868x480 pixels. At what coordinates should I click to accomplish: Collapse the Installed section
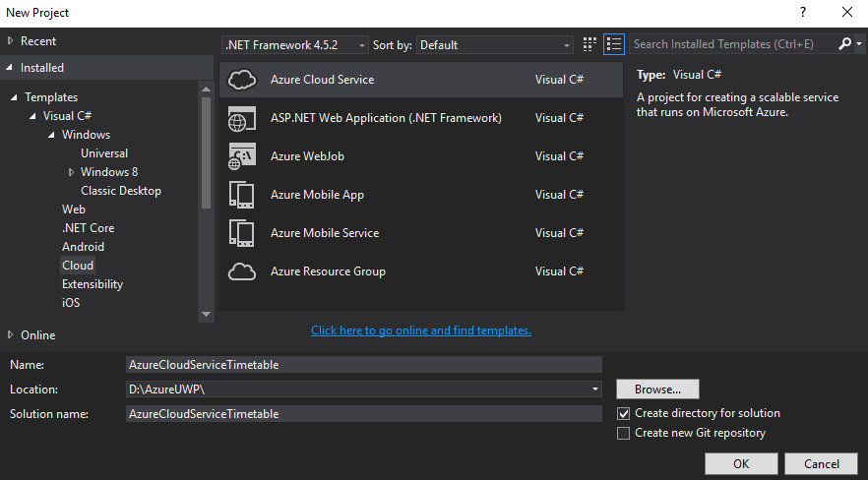pos(10,68)
